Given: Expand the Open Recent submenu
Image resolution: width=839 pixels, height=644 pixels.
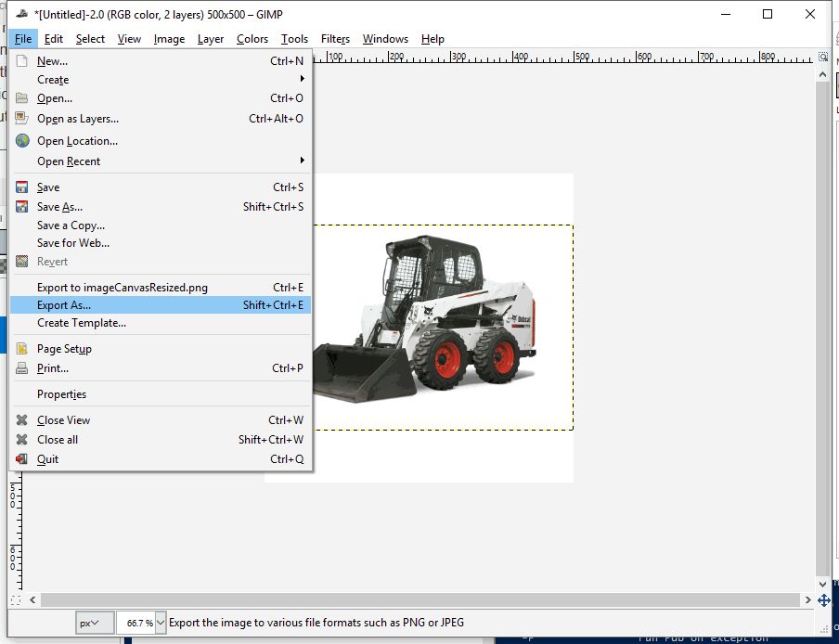Looking at the screenshot, I should 160,161.
